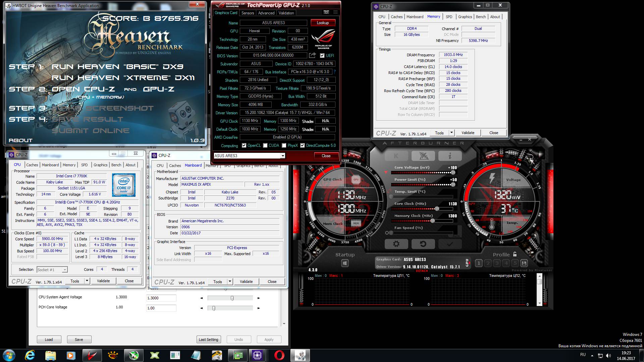The image size is (644, 362).
Task: Click the bus interface question mark in GPU-Z
Action: tap(334, 72)
